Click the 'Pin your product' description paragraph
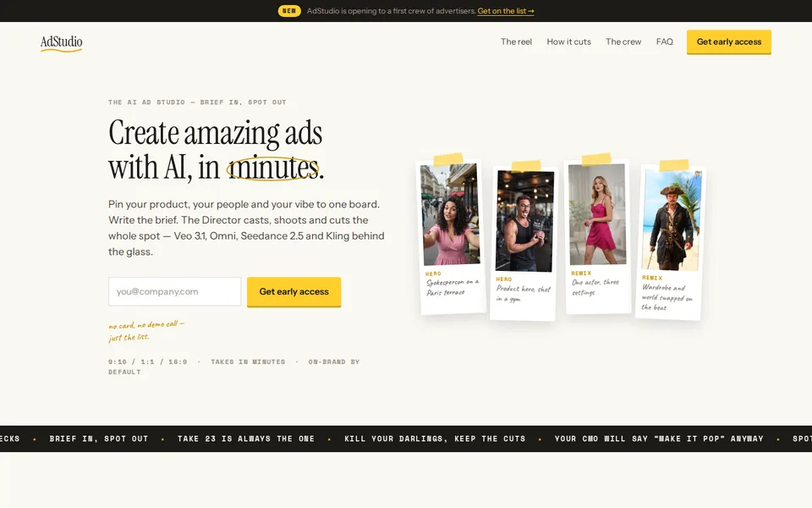812x508 pixels. 246,228
